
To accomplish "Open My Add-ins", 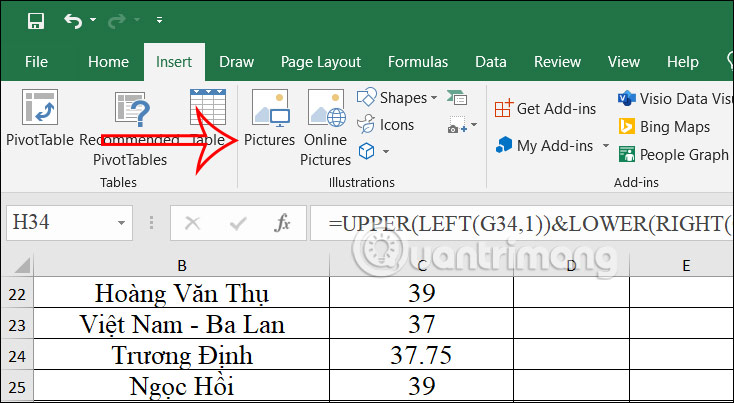I will (544, 146).
